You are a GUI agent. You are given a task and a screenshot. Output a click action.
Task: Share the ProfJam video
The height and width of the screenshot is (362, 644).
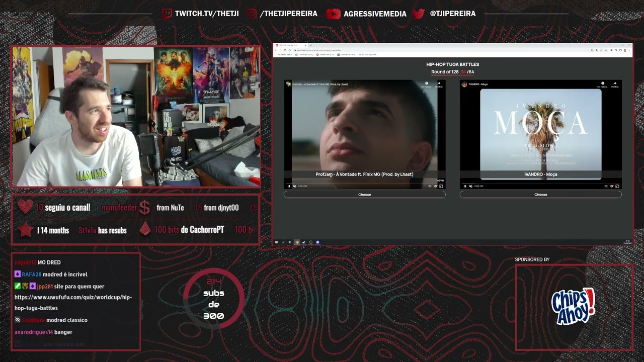coord(439,84)
